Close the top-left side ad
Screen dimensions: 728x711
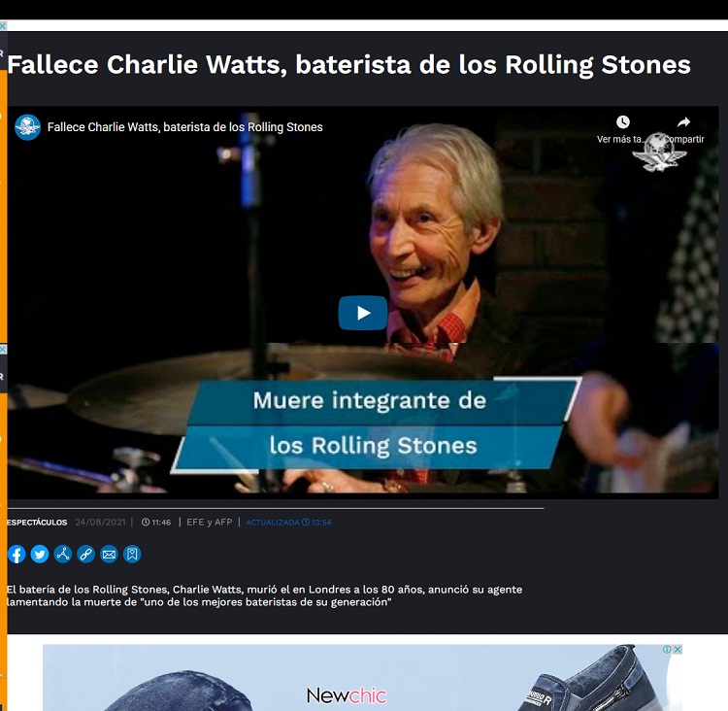pos(3,26)
